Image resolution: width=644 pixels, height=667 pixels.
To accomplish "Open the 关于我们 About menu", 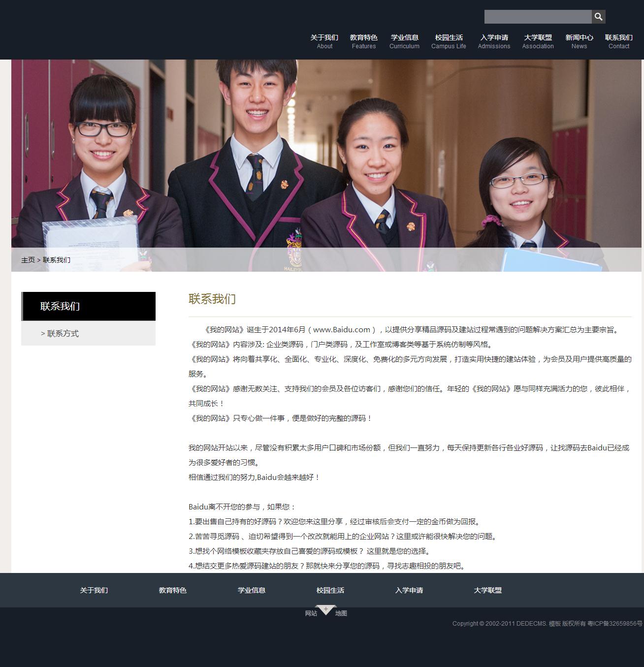I will tap(324, 41).
